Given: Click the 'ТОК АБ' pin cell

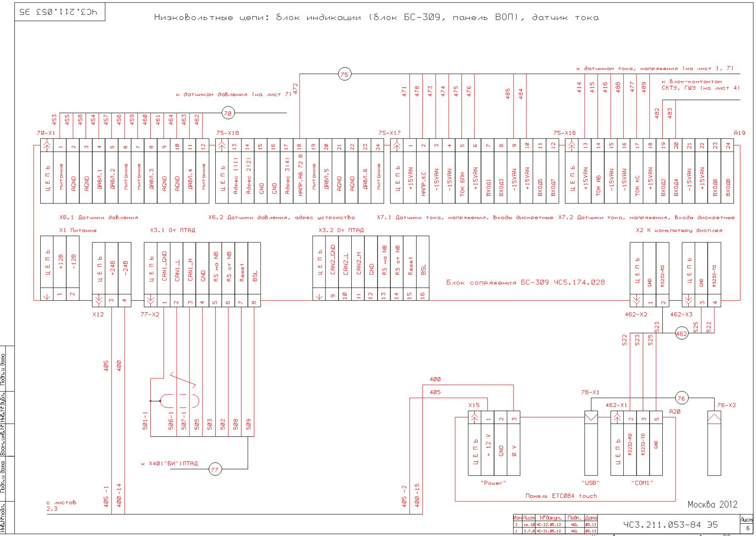Looking at the screenshot, I should (598, 178).
